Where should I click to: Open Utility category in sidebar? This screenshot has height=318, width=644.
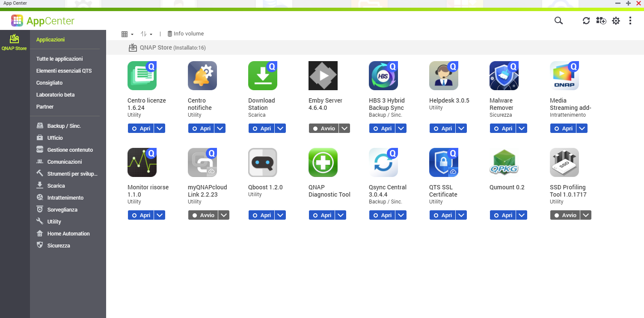pyautogui.click(x=49, y=222)
